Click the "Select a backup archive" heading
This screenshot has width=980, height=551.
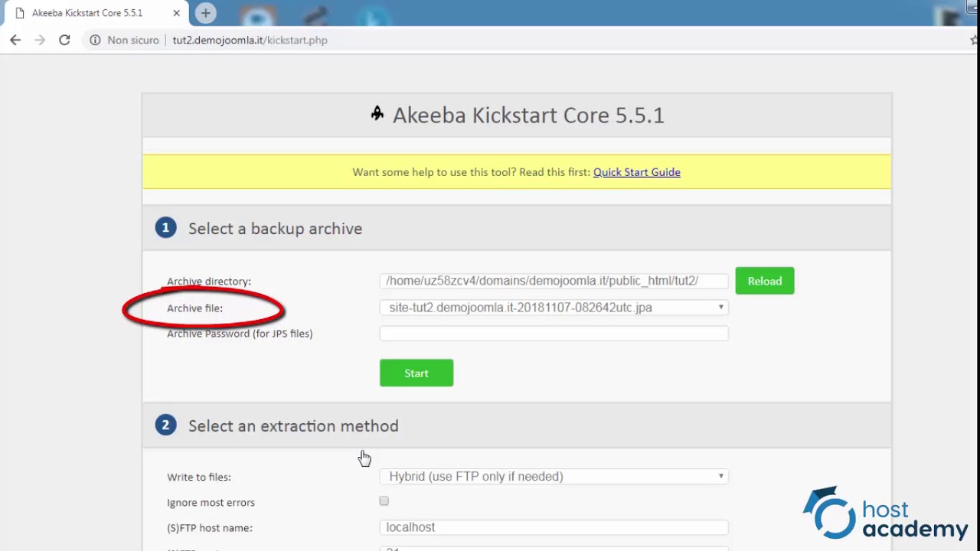tap(275, 229)
